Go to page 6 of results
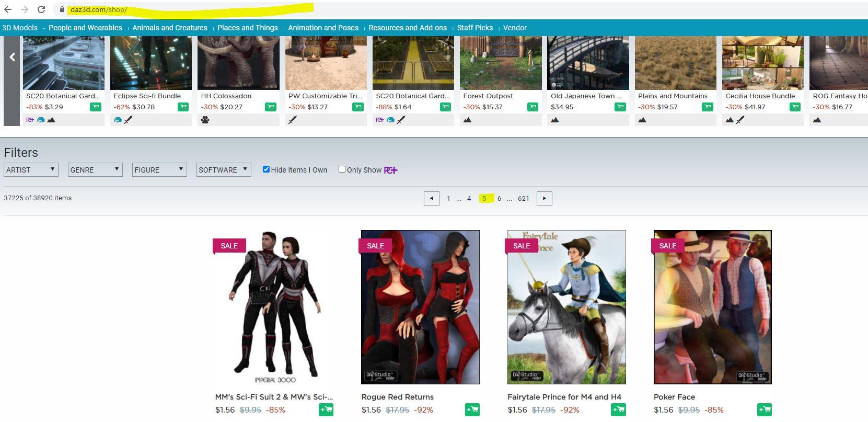The height and width of the screenshot is (422, 868). pos(499,199)
